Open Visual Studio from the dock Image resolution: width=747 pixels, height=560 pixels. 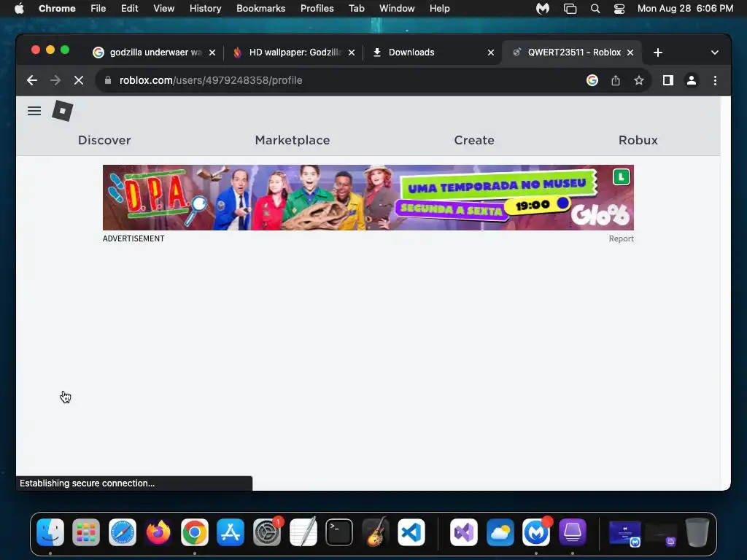point(464,532)
